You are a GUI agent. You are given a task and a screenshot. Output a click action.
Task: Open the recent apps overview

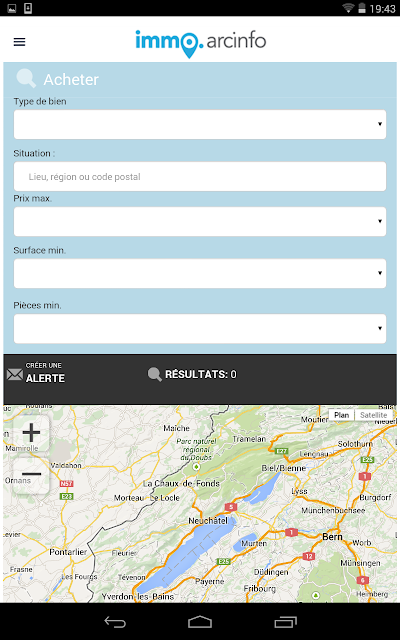point(285,622)
